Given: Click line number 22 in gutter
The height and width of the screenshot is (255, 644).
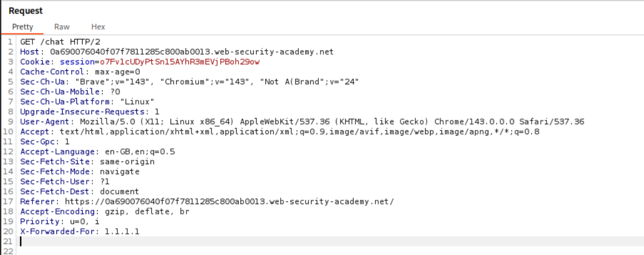Looking at the screenshot, I should click(8, 251).
